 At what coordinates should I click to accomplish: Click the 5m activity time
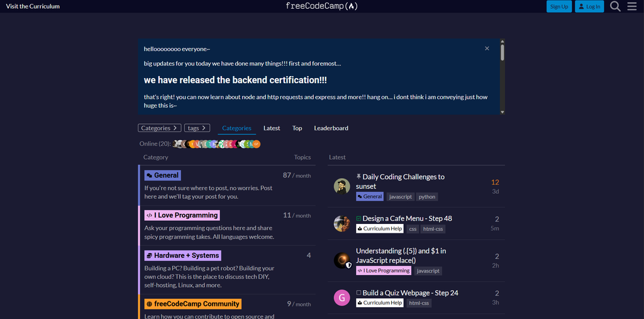point(495,228)
